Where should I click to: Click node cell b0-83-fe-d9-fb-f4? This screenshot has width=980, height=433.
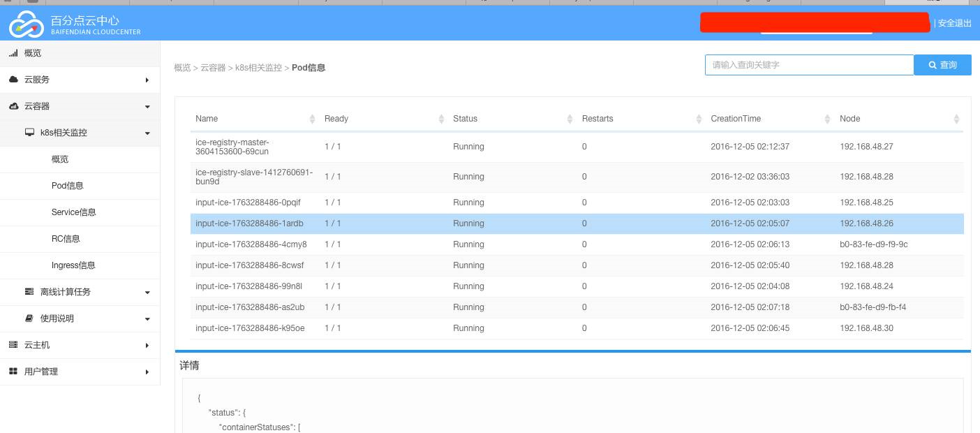[873, 307]
